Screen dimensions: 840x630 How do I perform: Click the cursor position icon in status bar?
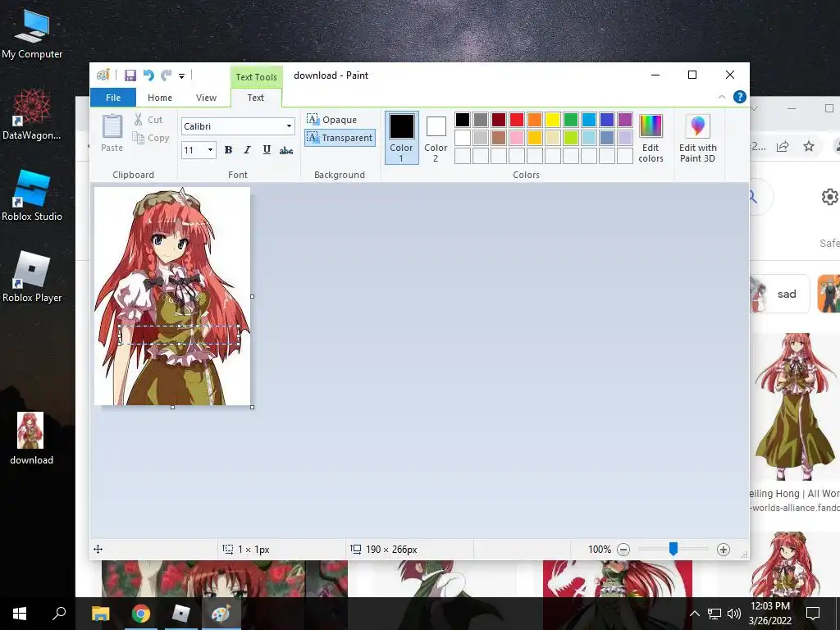coord(98,549)
